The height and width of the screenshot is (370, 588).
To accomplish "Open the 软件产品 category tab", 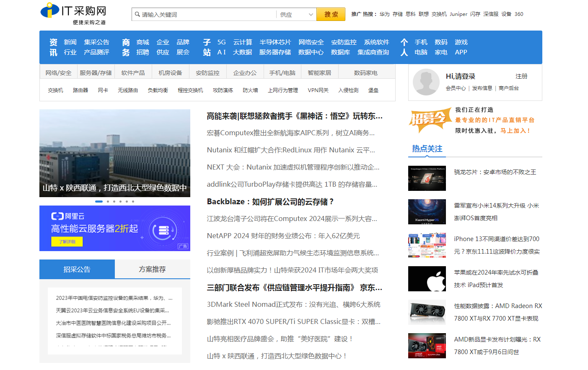I will (x=133, y=72).
